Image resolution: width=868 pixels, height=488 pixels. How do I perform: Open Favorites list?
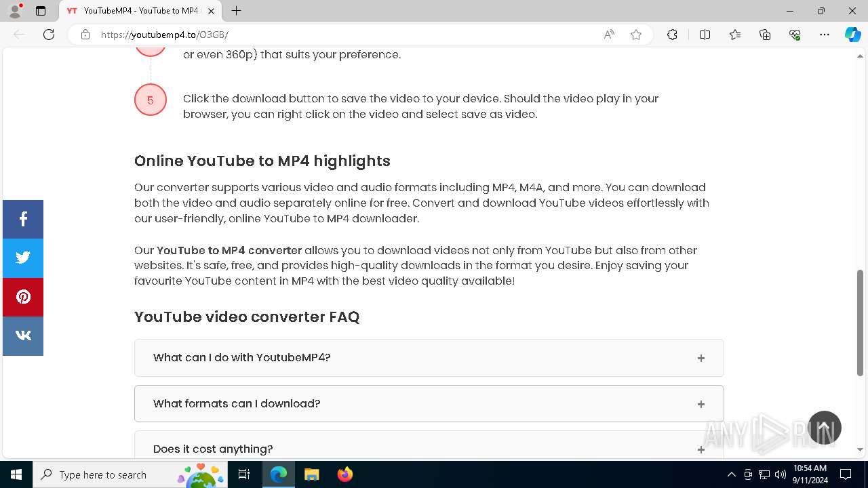pos(735,35)
